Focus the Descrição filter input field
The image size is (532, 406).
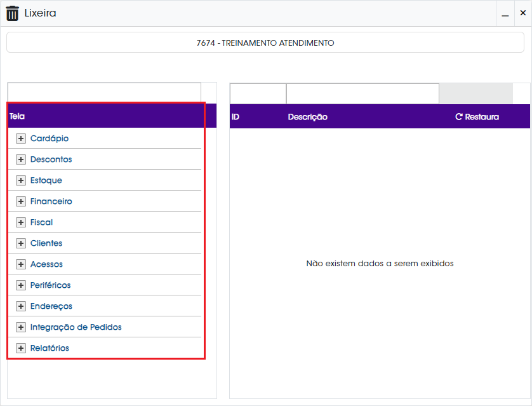point(362,93)
